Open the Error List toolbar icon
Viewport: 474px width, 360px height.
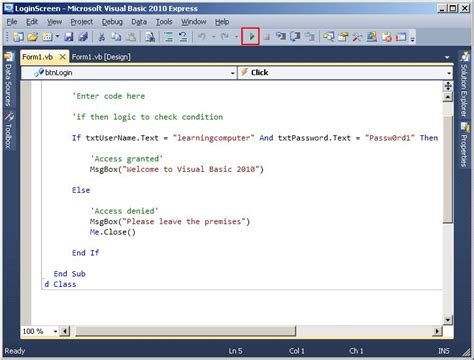point(386,36)
